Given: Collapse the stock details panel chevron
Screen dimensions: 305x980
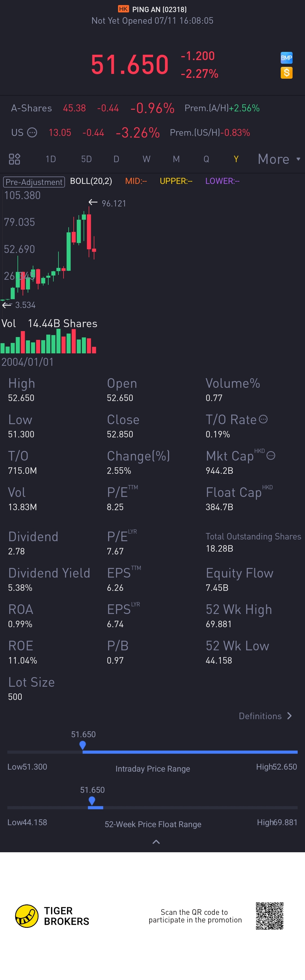Looking at the screenshot, I should 156,842.
